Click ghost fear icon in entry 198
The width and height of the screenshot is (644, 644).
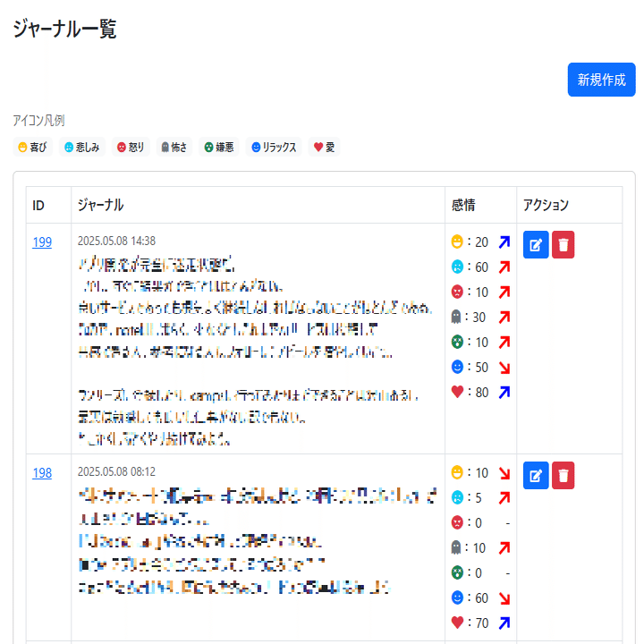(x=456, y=547)
